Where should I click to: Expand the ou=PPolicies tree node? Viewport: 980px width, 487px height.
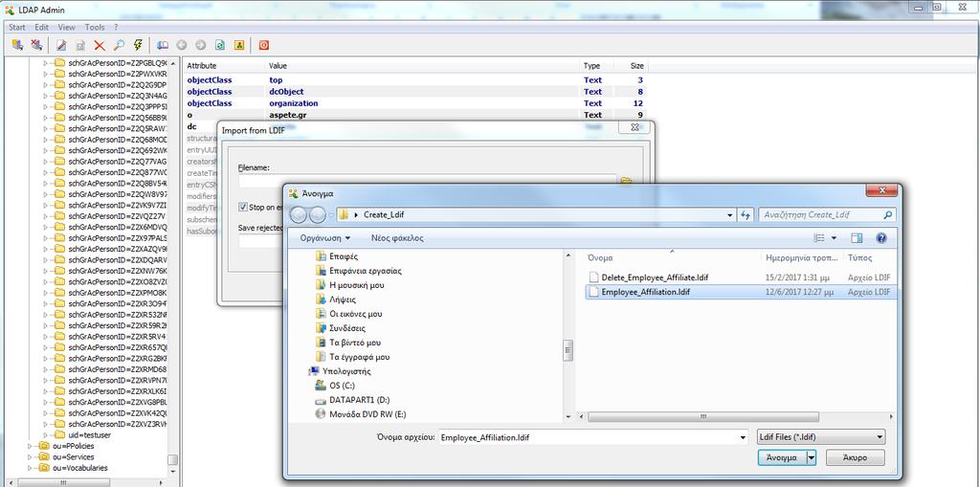pyautogui.click(x=30, y=447)
